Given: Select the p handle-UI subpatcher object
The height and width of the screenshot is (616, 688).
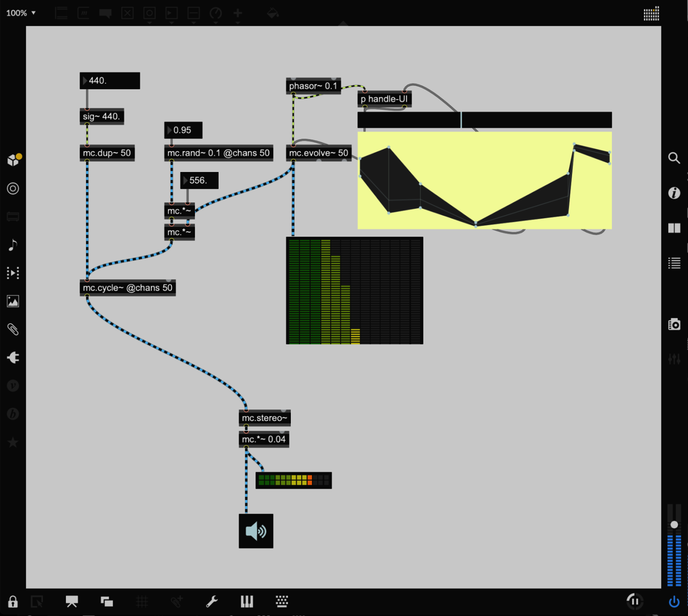Looking at the screenshot, I should click(384, 99).
